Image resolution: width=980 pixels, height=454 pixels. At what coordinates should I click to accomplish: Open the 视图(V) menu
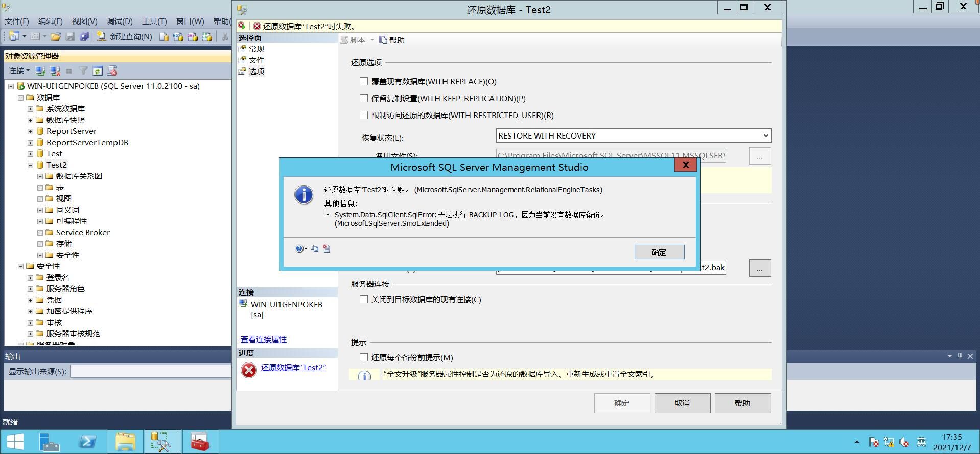[x=84, y=21]
